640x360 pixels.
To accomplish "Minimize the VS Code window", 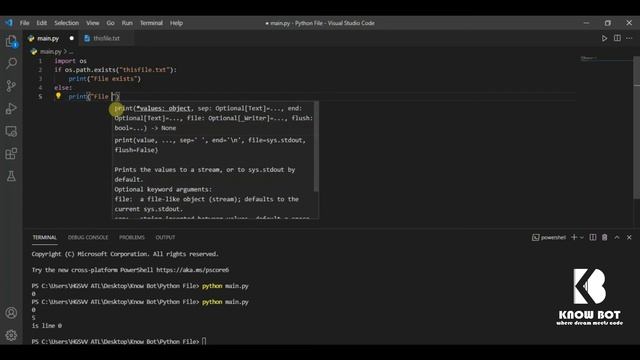I will (x=587, y=23).
